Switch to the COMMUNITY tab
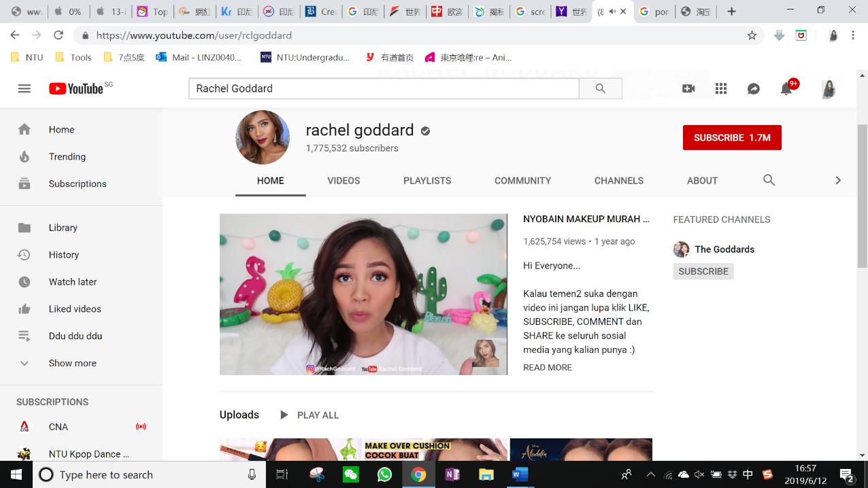The width and height of the screenshot is (868, 488). coord(522,180)
